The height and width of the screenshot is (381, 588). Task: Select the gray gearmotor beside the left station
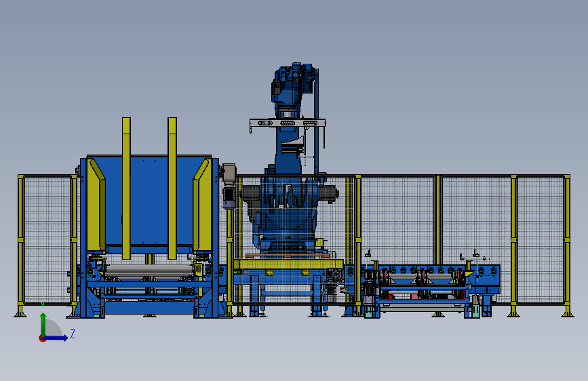click(229, 186)
